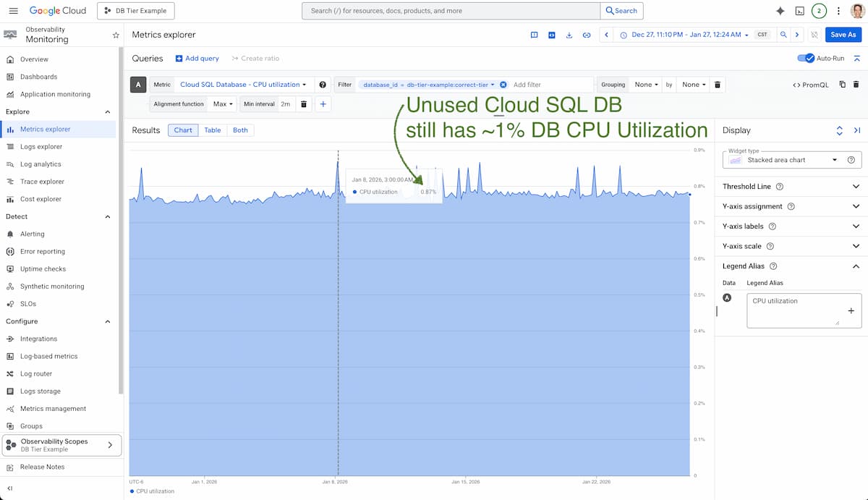Click the Add filter input field
The image size is (868, 500).
point(550,85)
